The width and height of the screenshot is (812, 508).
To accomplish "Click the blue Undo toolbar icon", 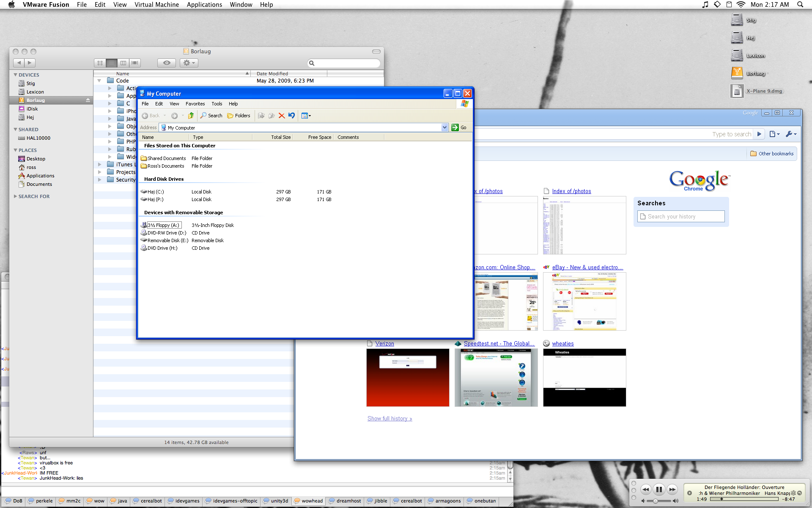I will tap(291, 116).
